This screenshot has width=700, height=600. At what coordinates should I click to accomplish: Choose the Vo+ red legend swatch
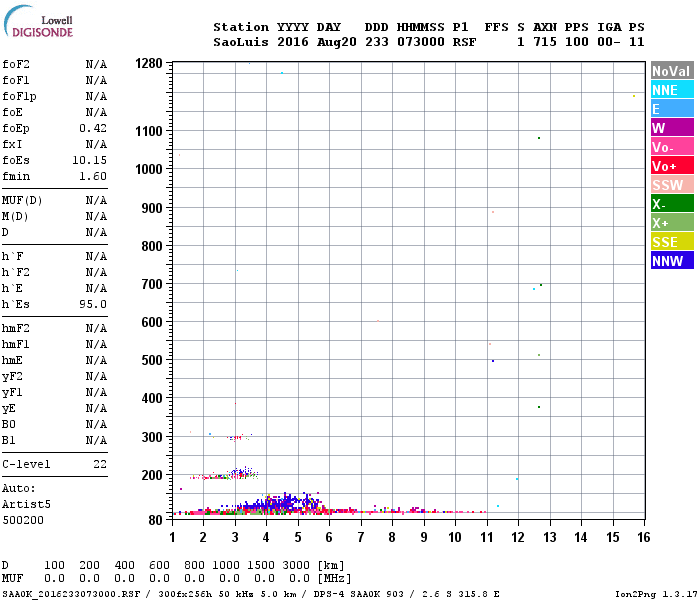[671, 166]
